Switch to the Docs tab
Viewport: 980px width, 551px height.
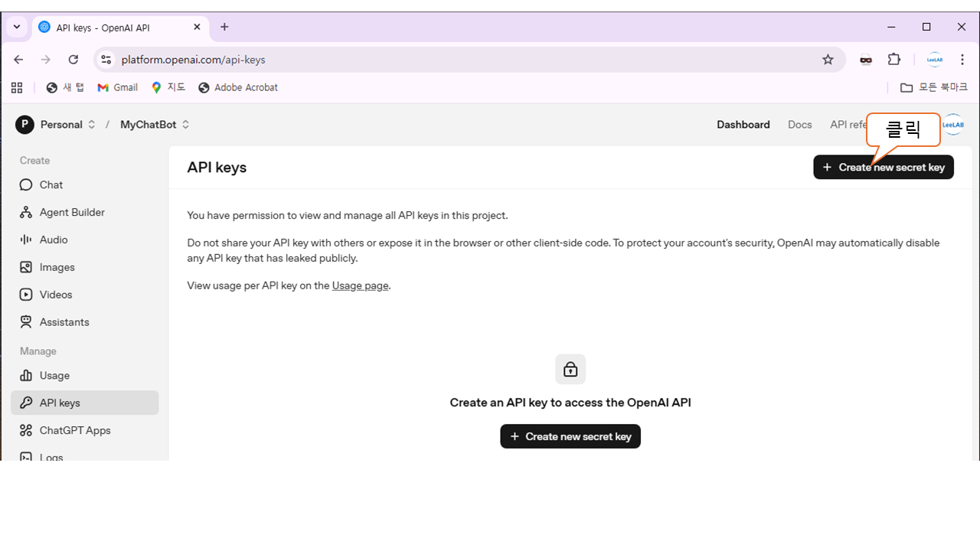799,125
